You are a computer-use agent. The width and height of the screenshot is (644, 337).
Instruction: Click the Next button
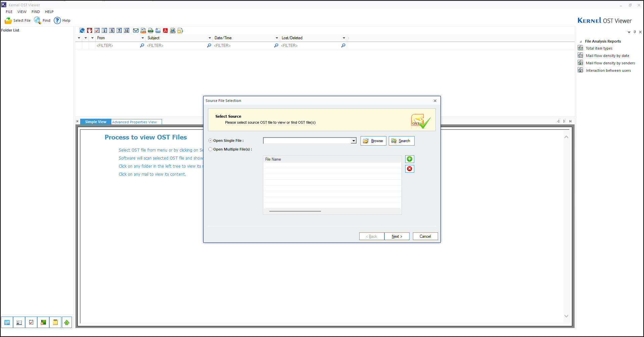[397, 236]
